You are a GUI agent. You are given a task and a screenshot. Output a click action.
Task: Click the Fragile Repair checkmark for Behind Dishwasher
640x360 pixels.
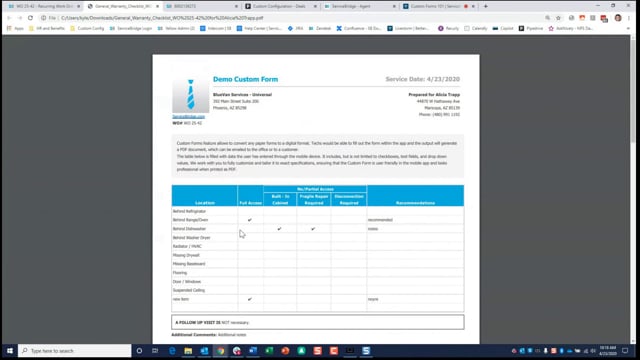313,229
